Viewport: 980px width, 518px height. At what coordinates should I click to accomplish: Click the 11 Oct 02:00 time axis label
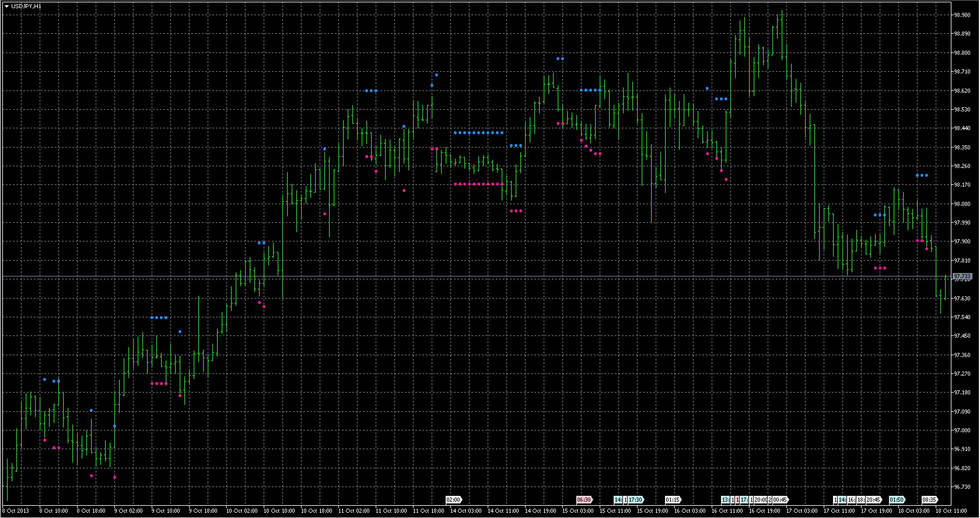[x=354, y=511]
